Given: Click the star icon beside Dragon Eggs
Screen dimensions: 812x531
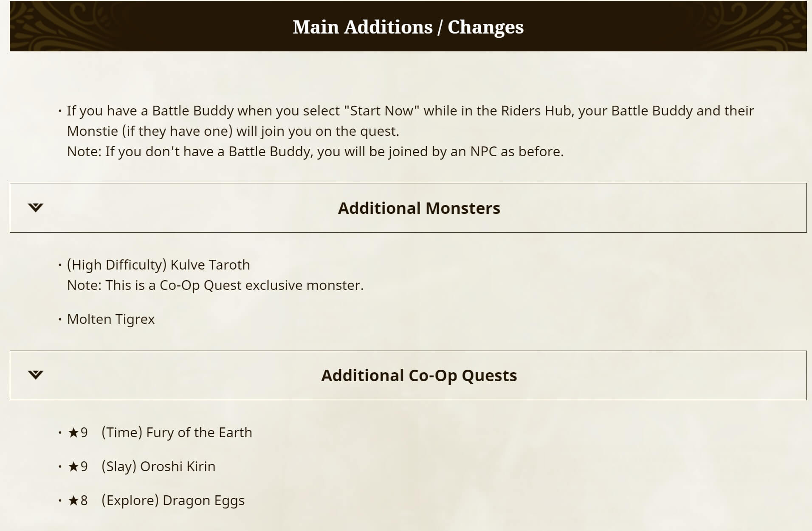Looking at the screenshot, I should click(73, 500).
